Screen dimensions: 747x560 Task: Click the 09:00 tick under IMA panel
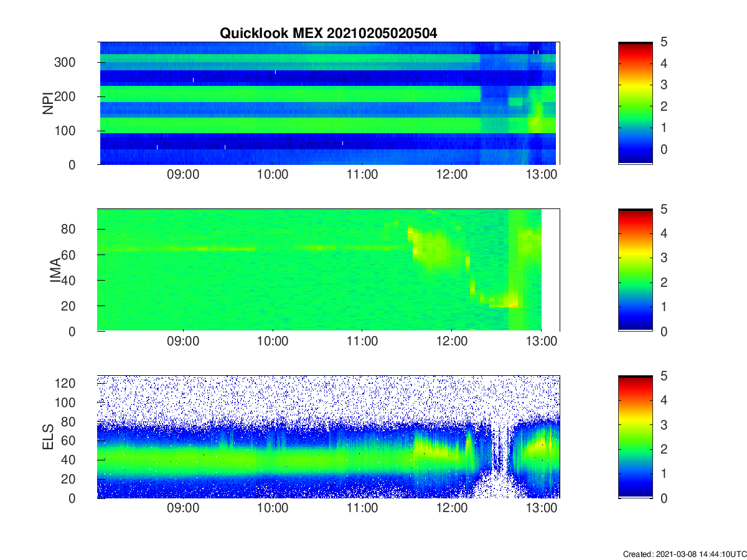(183, 342)
